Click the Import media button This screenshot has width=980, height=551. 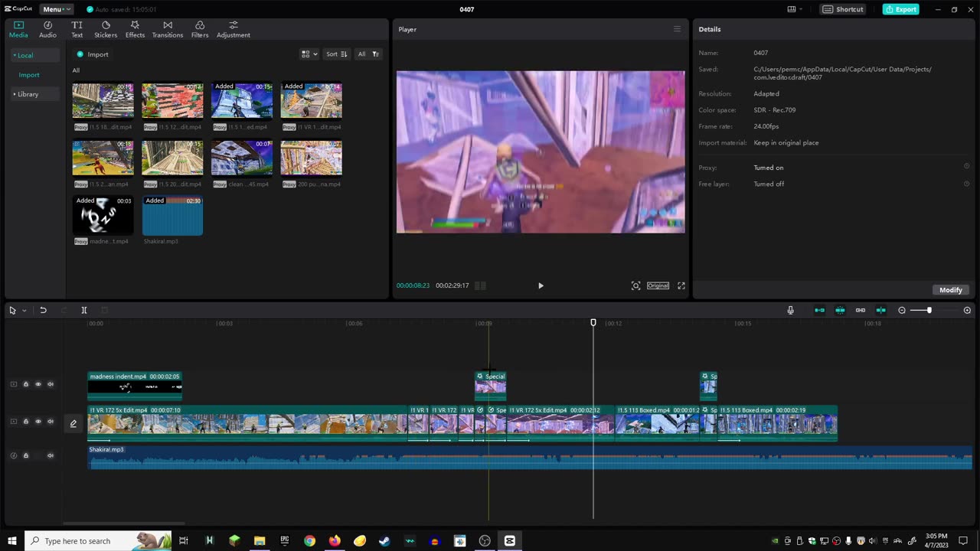pos(93,54)
